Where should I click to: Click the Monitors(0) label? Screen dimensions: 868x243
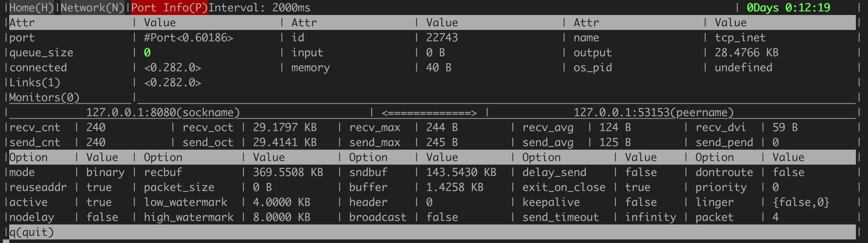44,98
